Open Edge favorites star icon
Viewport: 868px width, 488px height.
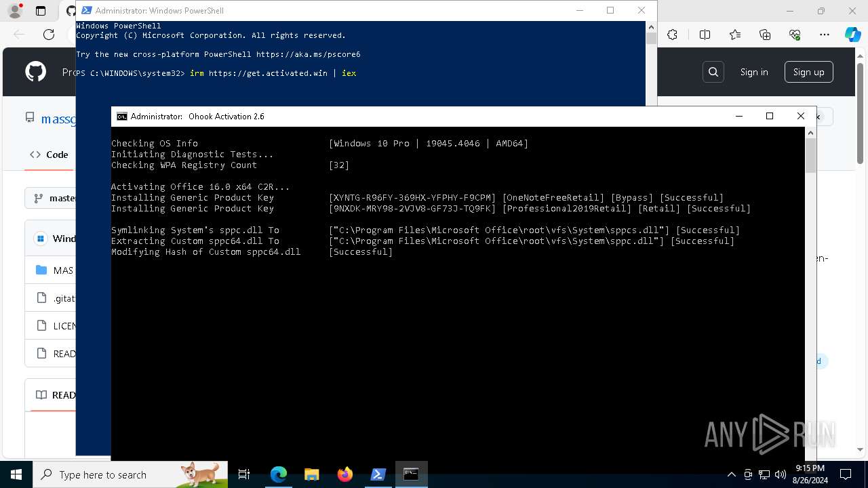pyautogui.click(x=735, y=35)
